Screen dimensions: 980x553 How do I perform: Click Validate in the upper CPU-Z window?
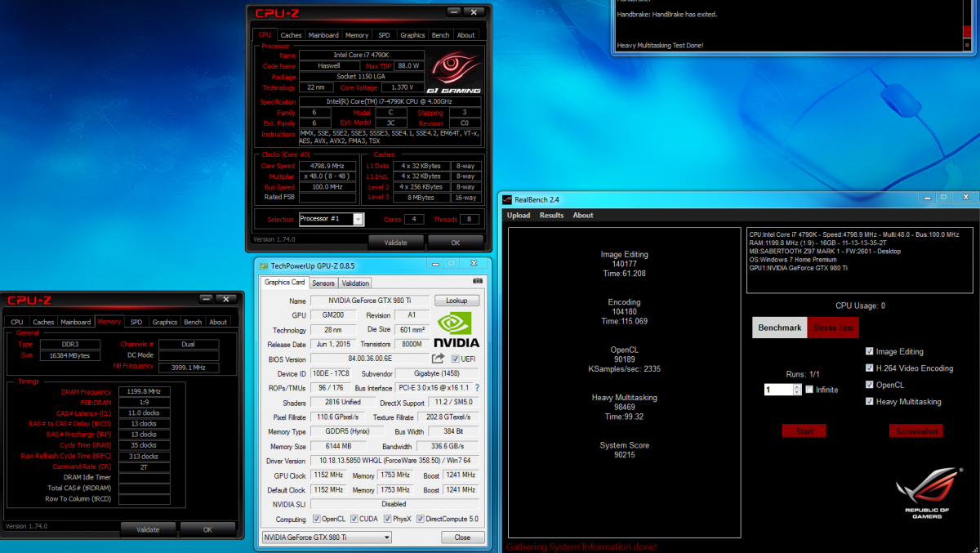(x=395, y=243)
